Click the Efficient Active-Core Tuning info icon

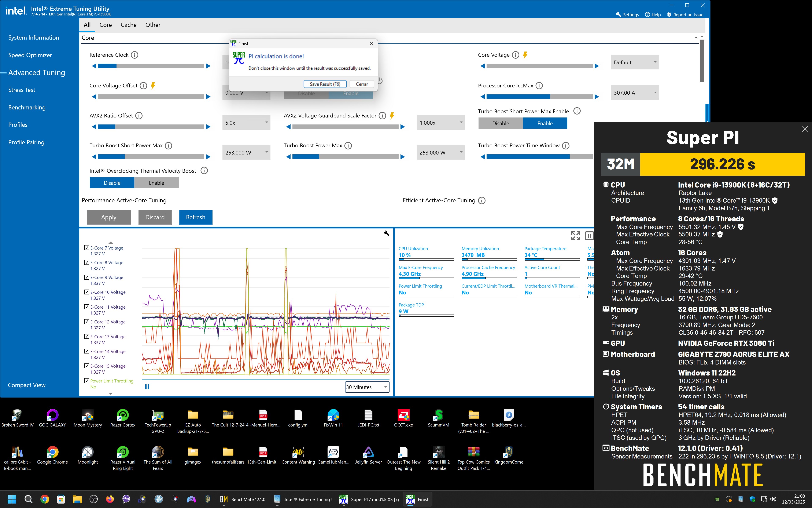coord(482,201)
